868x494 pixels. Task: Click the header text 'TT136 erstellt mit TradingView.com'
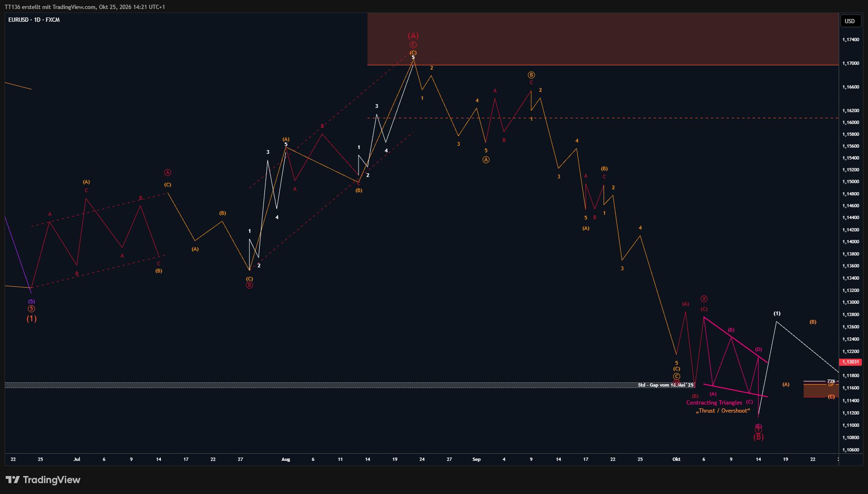click(50, 7)
